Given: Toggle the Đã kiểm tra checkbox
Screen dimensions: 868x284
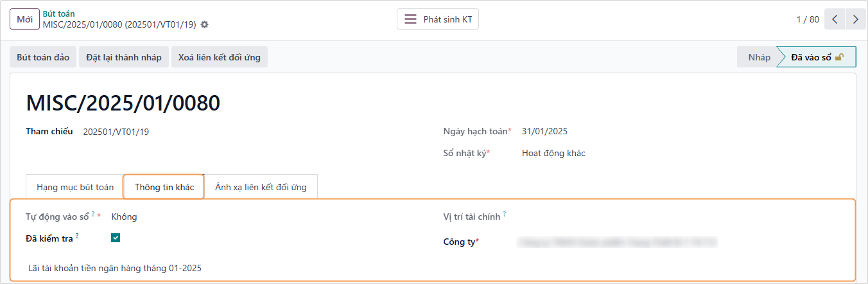Looking at the screenshot, I should click(116, 238).
